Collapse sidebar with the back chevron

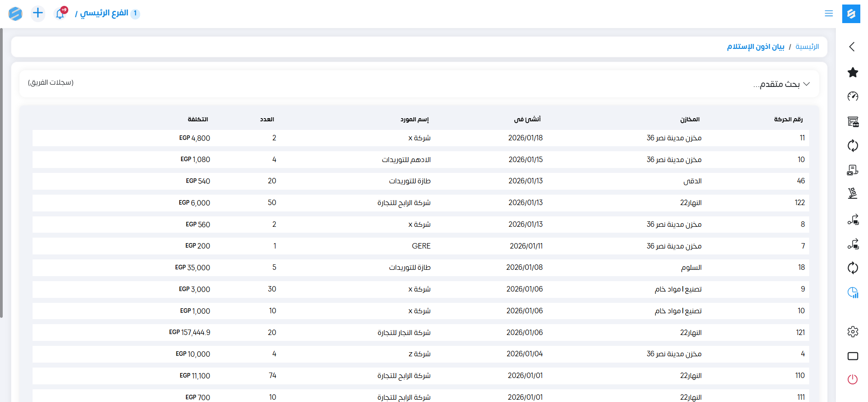[x=852, y=47]
